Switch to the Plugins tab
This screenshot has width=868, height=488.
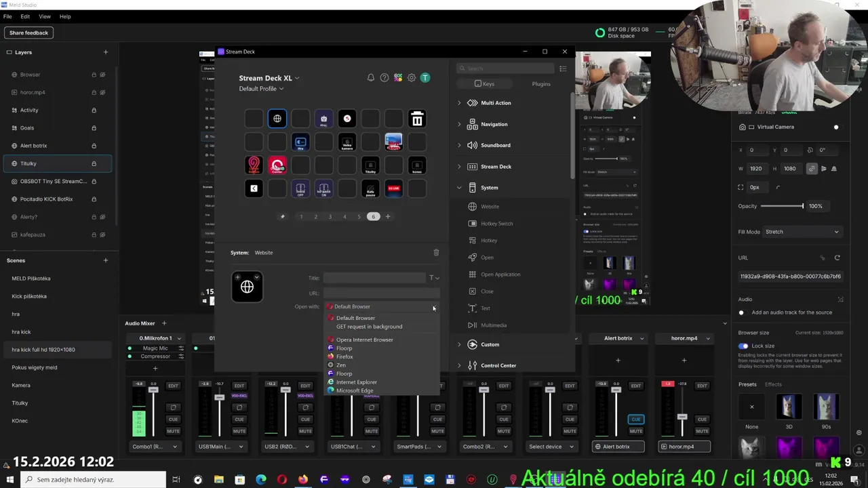[541, 84]
